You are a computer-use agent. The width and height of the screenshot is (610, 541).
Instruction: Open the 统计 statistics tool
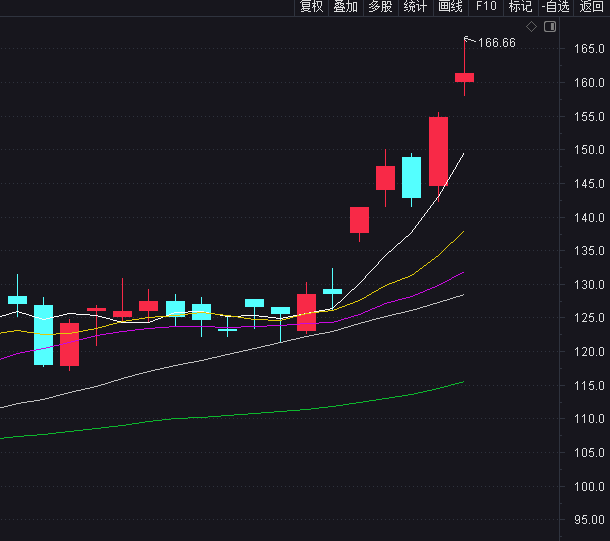[415, 7]
